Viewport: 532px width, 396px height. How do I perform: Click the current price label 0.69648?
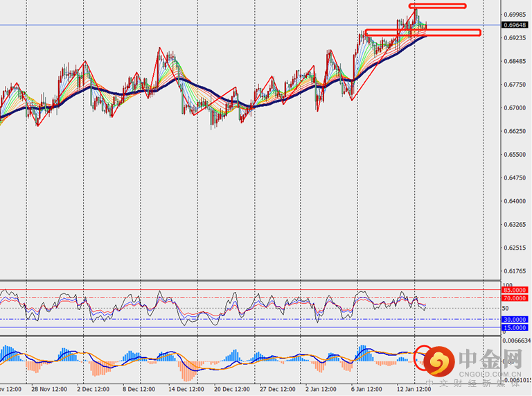(x=514, y=25)
